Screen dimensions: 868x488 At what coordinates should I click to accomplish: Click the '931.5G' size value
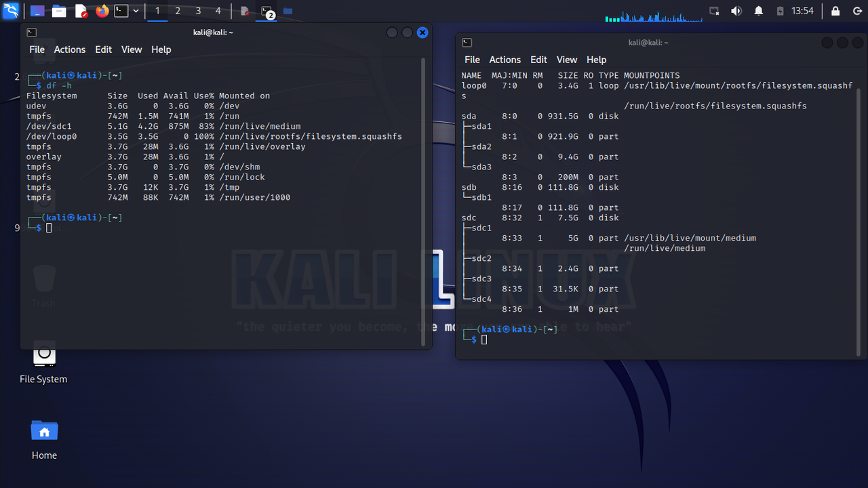[x=563, y=116]
